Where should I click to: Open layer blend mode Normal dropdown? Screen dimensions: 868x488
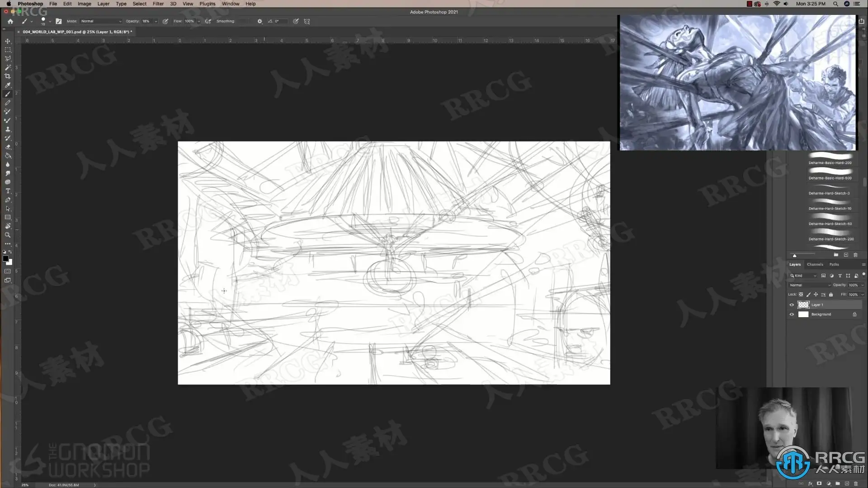pos(809,285)
